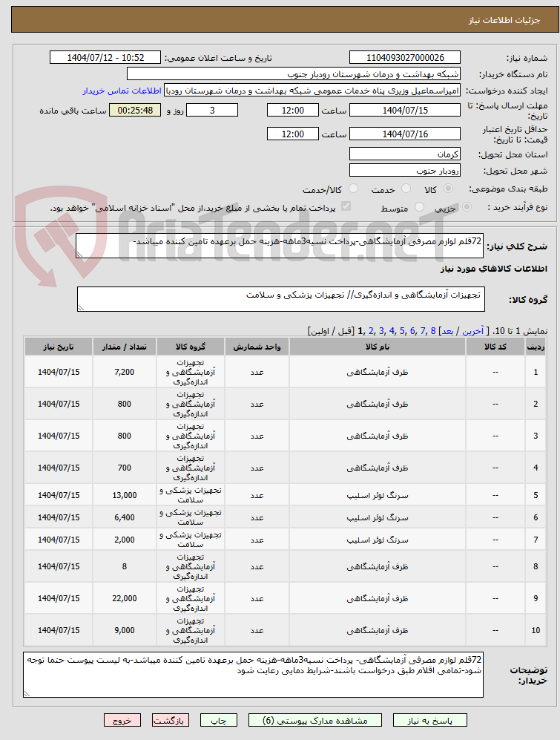Go to pagination page 7
Image resolution: width=560 pixels, height=740 pixels.
coord(423,331)
